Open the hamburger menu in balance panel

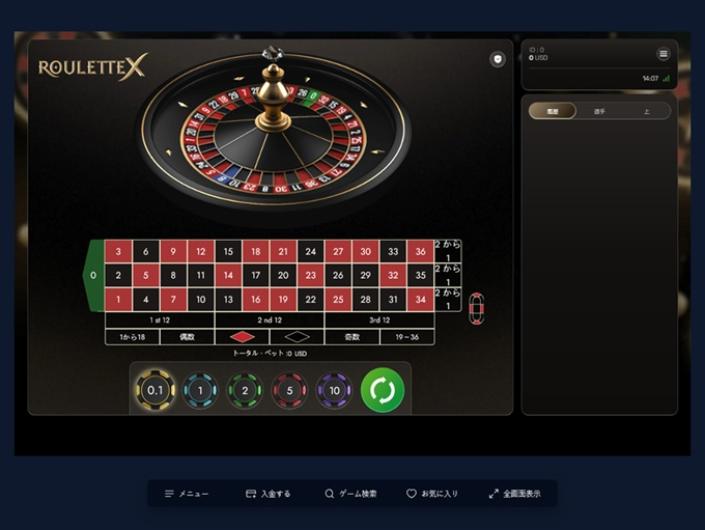click(663, 54)
